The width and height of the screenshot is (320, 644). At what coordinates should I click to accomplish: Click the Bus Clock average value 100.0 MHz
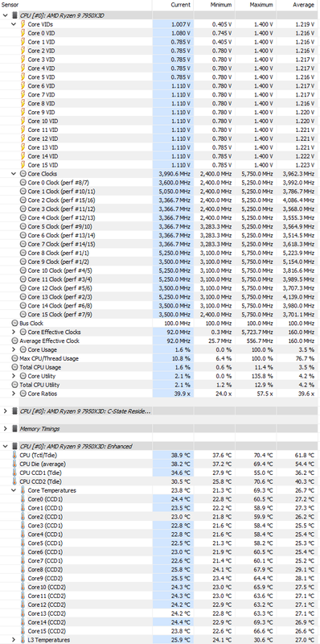pos(302,324)
